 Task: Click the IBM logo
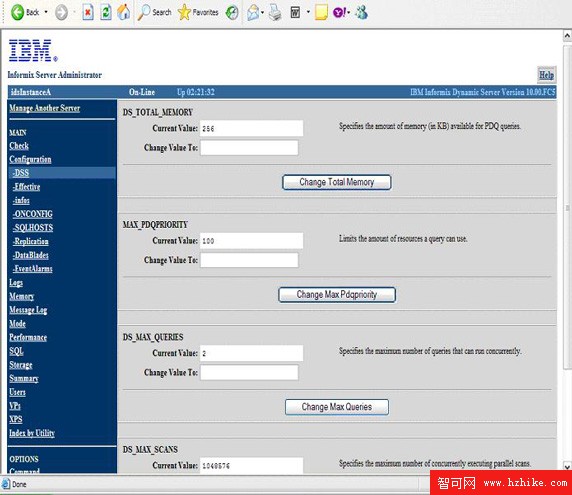point(33,50)
